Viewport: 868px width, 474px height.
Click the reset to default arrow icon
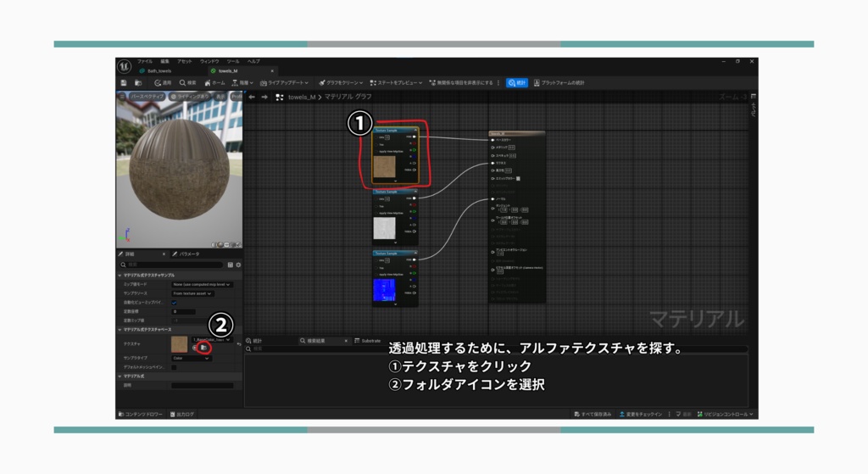tap(238, 344)
